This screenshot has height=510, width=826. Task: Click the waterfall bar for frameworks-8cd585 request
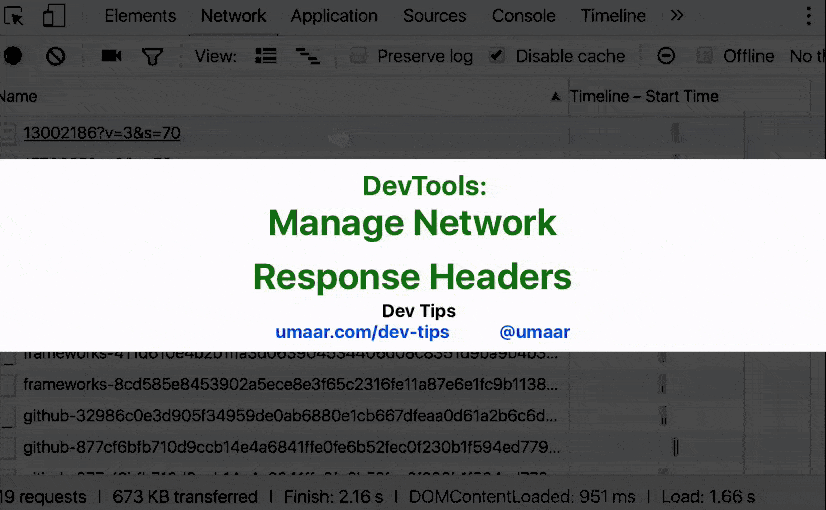coord(663,384)
